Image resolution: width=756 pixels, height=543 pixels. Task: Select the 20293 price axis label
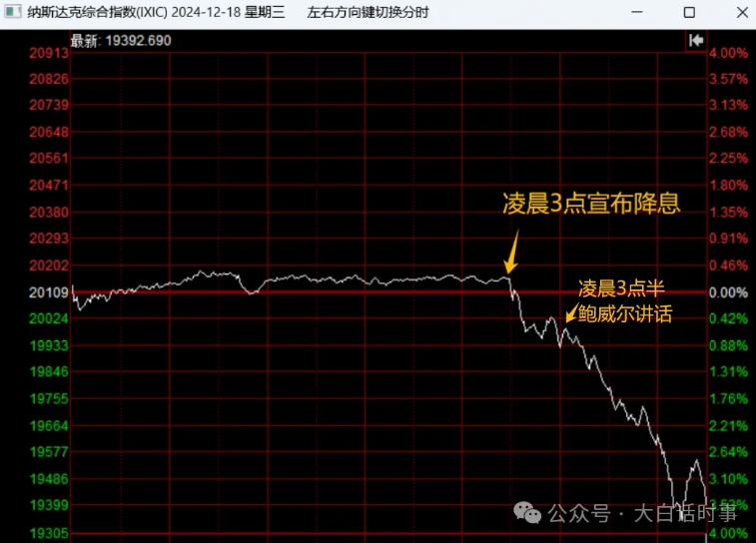click(49, 238)
